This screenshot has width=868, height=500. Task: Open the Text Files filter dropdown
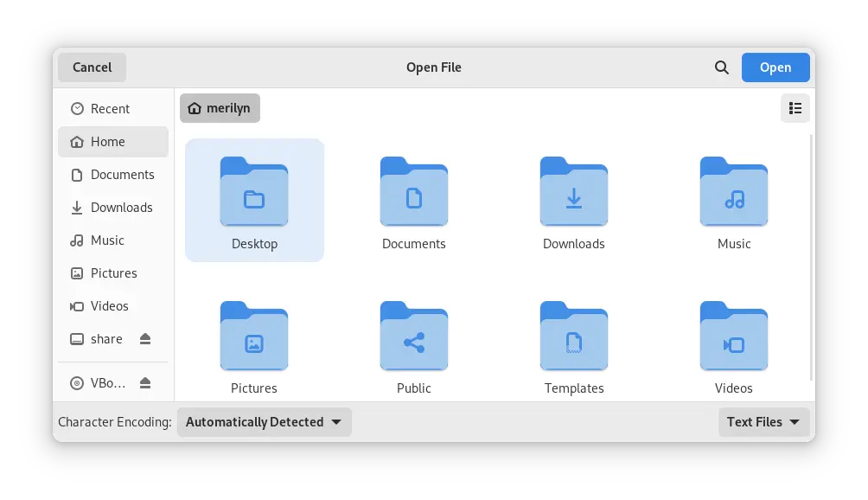click(x=763, y=422)
